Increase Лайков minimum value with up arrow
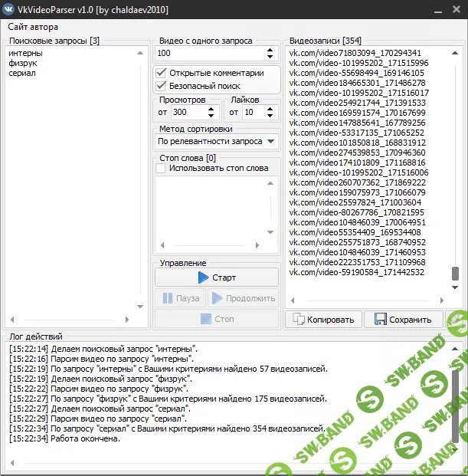 [270, 109]
